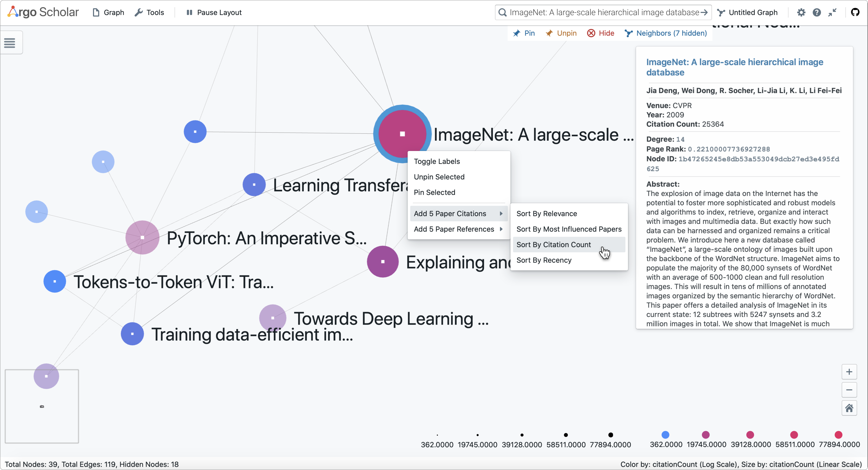Click the Total Nodes status text

click(91, 464)
